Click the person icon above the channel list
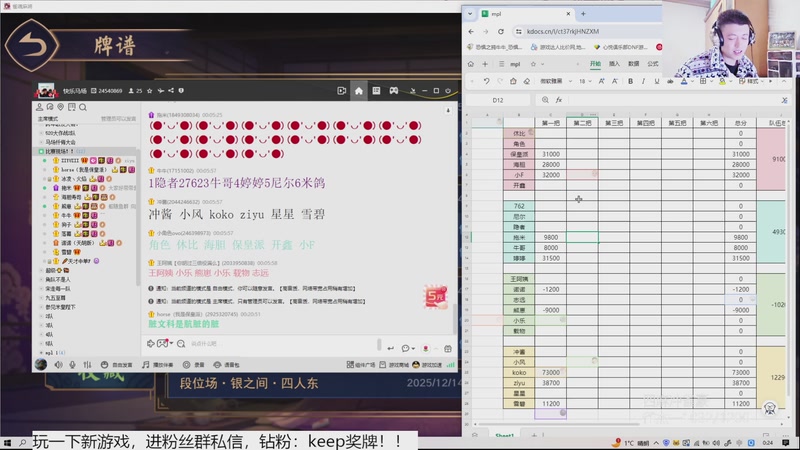The width and height of the screenshot is (800, 450). pyautogui.click(x=39, y=107)
